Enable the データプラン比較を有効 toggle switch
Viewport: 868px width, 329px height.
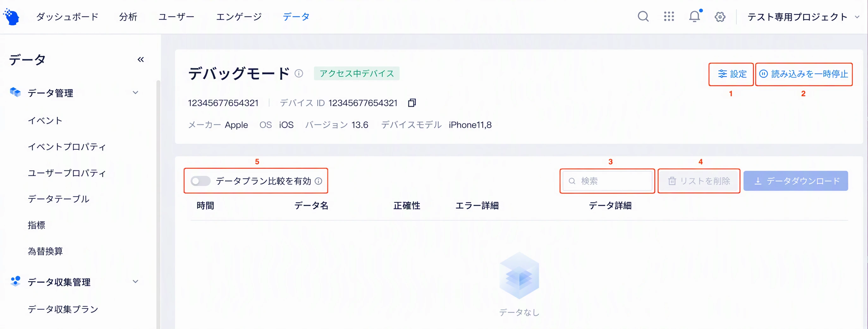200,181
